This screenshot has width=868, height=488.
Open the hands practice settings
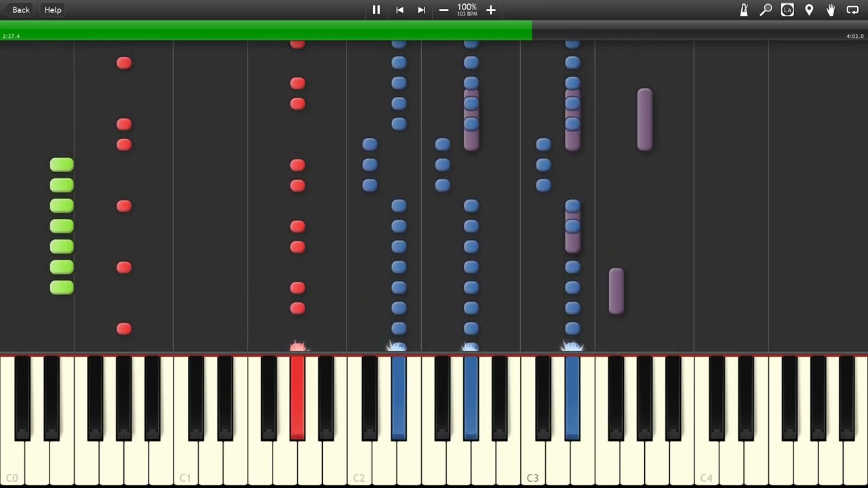coord(831,9)
